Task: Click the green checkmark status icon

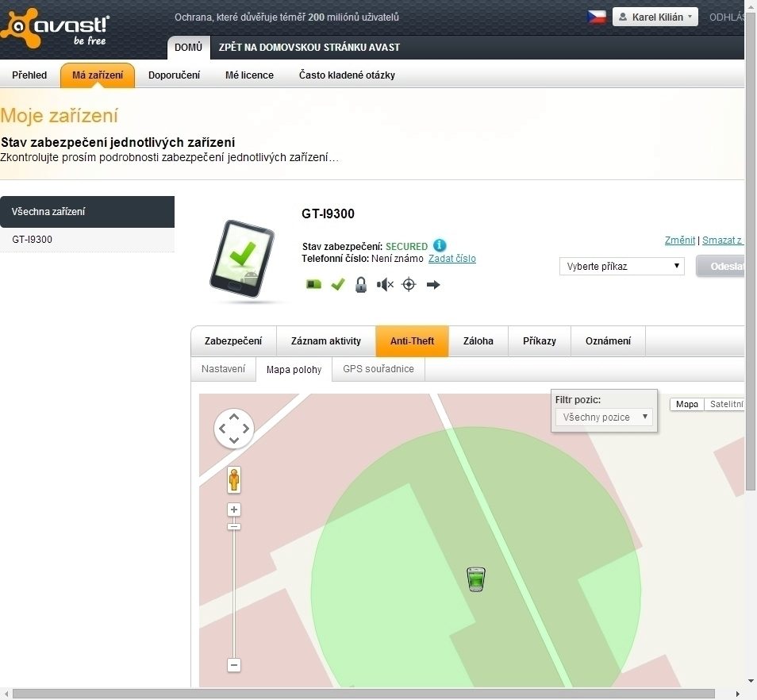Action: click(338, 284)
